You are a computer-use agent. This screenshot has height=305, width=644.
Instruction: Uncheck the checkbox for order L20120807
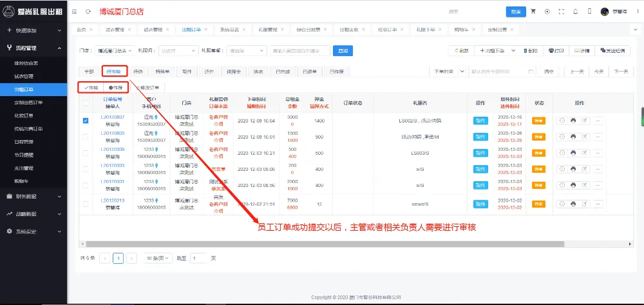pyautogui.click(x=86, y=120)
